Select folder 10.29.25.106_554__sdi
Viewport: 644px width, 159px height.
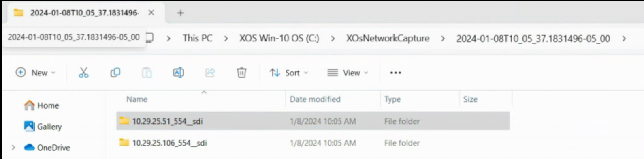[313, 143]
